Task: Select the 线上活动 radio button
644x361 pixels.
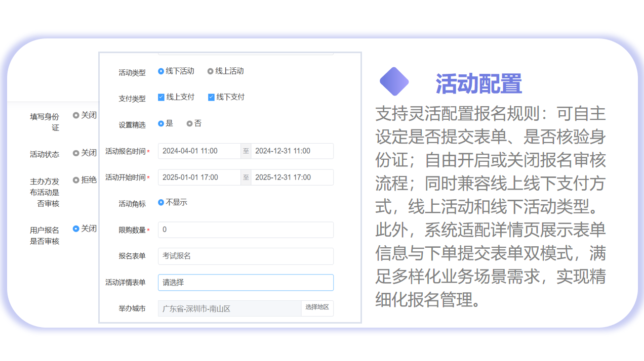Action: pyautogui.click(x=211, y=71)
